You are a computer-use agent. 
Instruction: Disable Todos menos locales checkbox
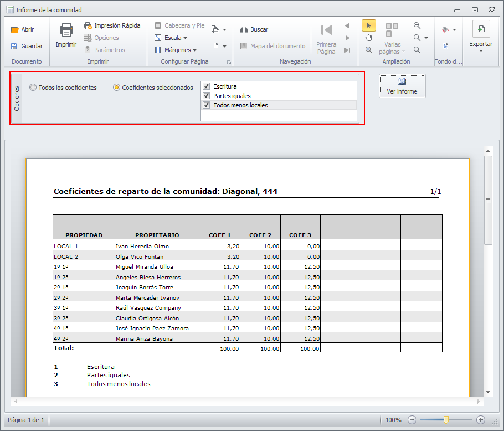tap(207, 105)
